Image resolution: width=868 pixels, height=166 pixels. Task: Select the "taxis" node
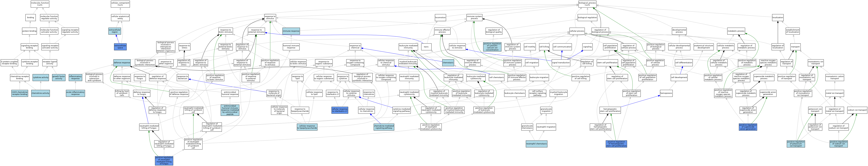point(426,47)
